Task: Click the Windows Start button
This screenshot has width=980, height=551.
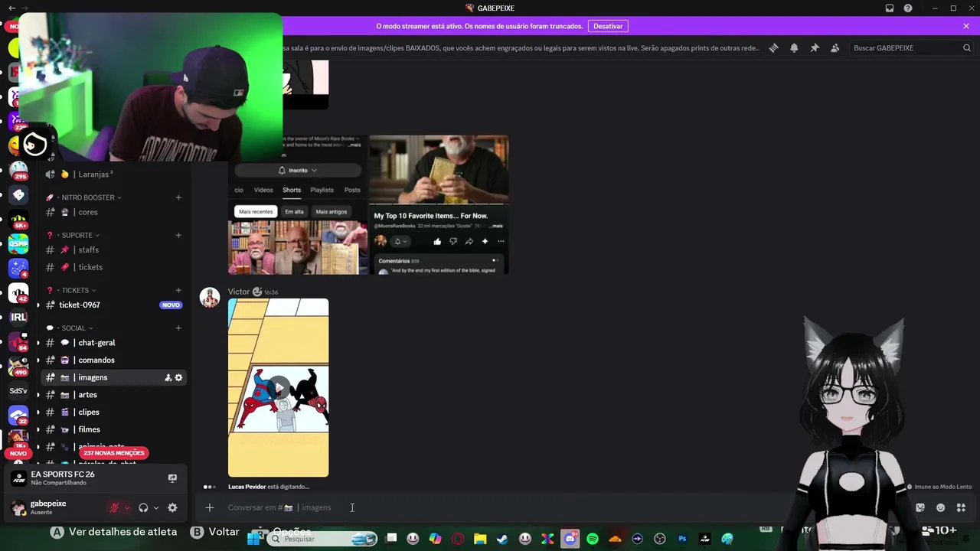Action: (254, 539)
